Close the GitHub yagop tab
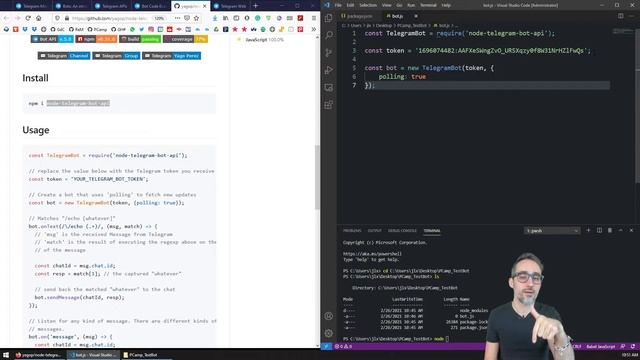This screenshot has width=640, height=360. pyautogui.click(x=204, y=6)
